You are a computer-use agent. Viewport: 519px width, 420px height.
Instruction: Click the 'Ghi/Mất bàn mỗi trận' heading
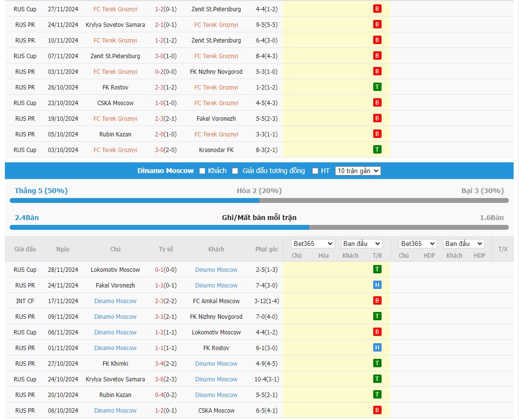(x=259, y=218)
